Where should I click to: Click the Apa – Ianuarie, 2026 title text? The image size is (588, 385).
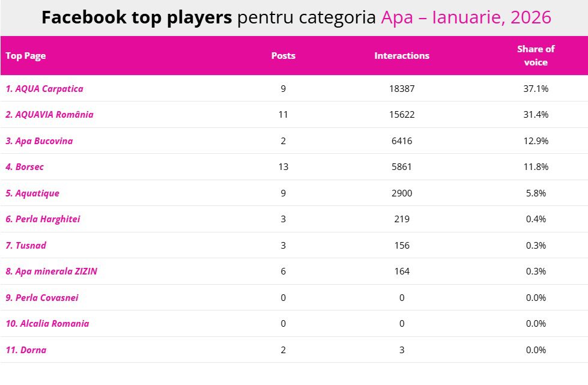point(465,18)
